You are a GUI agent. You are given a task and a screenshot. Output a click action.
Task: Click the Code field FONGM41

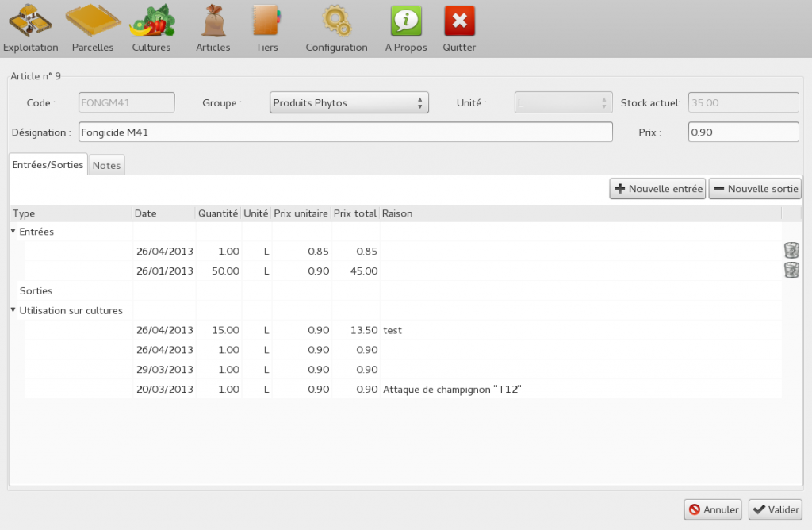click(x=126, y=102)
